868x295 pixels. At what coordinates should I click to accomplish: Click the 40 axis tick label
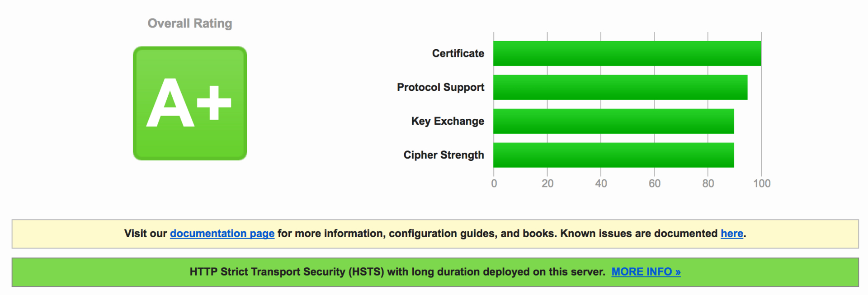pos(601,183)
